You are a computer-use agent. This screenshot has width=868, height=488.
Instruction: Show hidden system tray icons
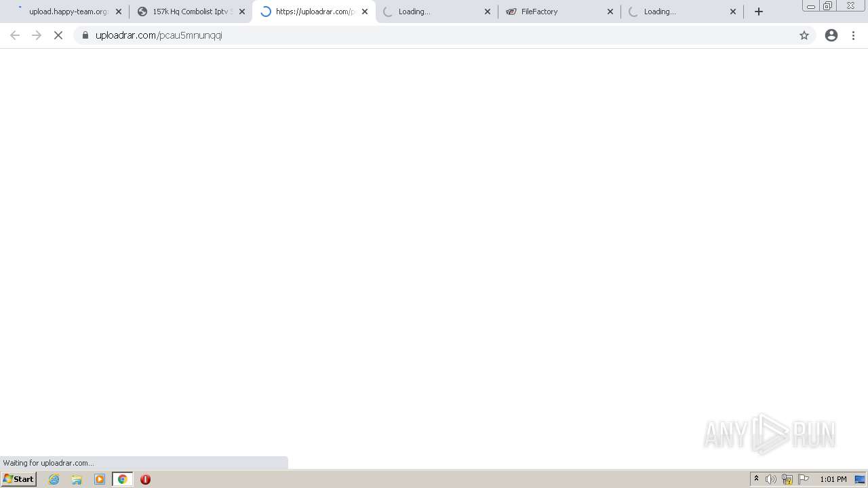[x=756, y=479]
